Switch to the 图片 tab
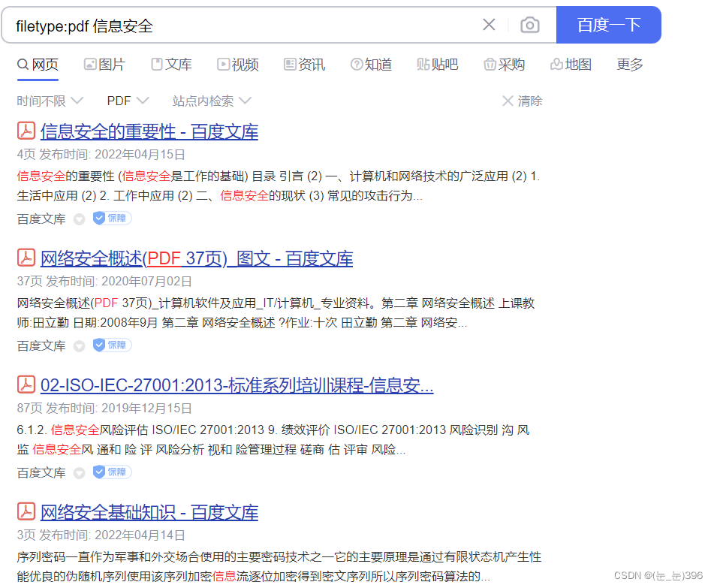Screen dimensions: 714x588 coord(104,65)
